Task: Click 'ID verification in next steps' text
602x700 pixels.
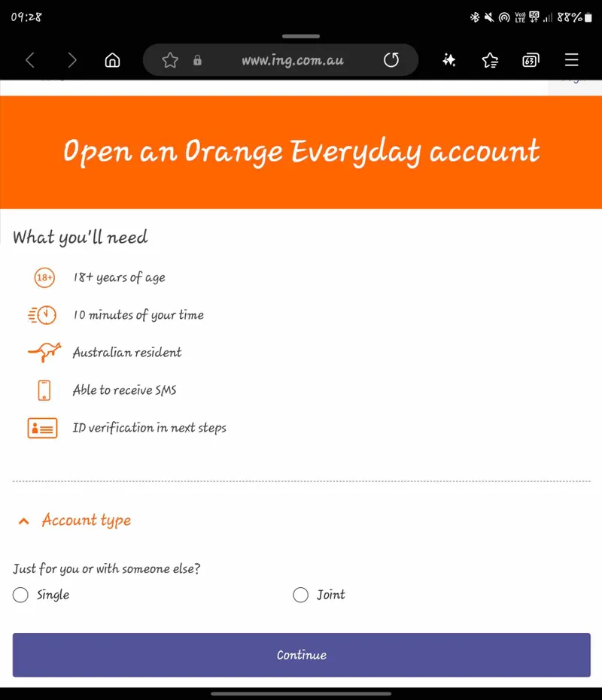Action: [150, 428]
